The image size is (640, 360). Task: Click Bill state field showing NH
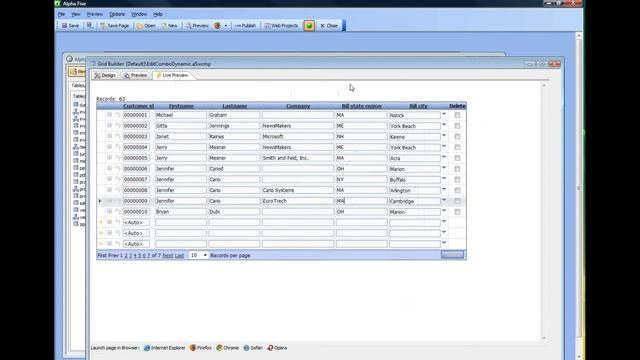coord(361,136)
